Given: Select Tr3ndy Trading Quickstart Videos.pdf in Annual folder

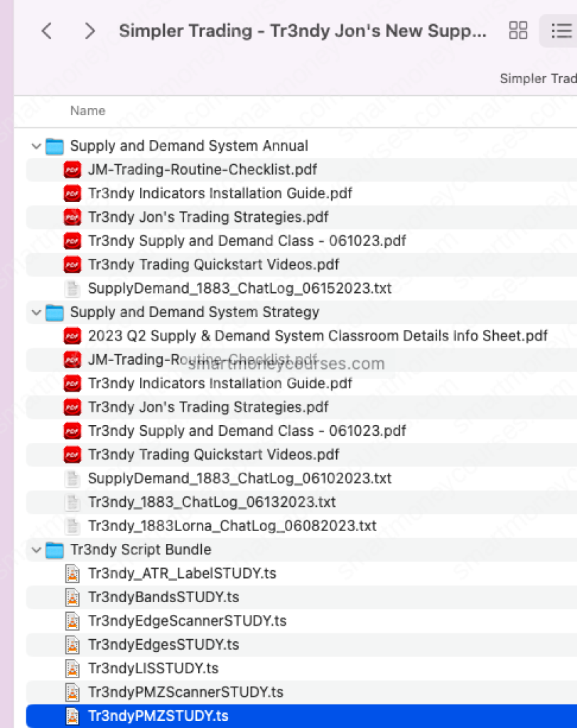Looking at the screenshot, I should pyautogui.click(x=213, y=264).
